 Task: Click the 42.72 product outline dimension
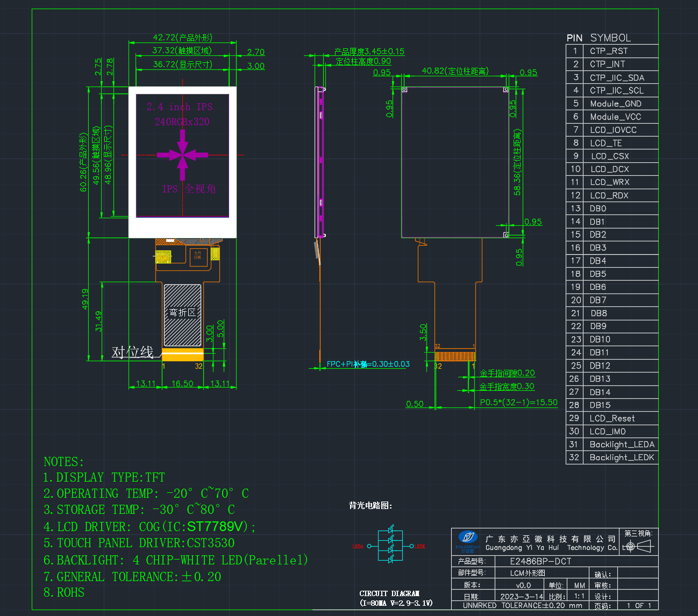182,37
